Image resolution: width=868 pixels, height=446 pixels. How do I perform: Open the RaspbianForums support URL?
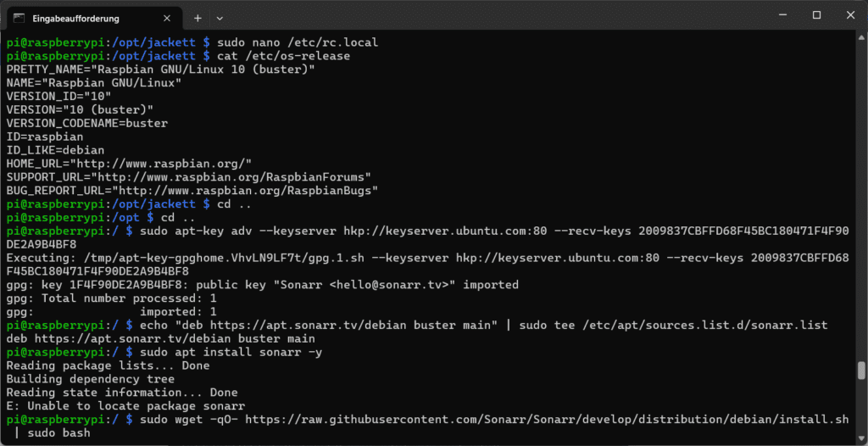(x=231, y=177)
